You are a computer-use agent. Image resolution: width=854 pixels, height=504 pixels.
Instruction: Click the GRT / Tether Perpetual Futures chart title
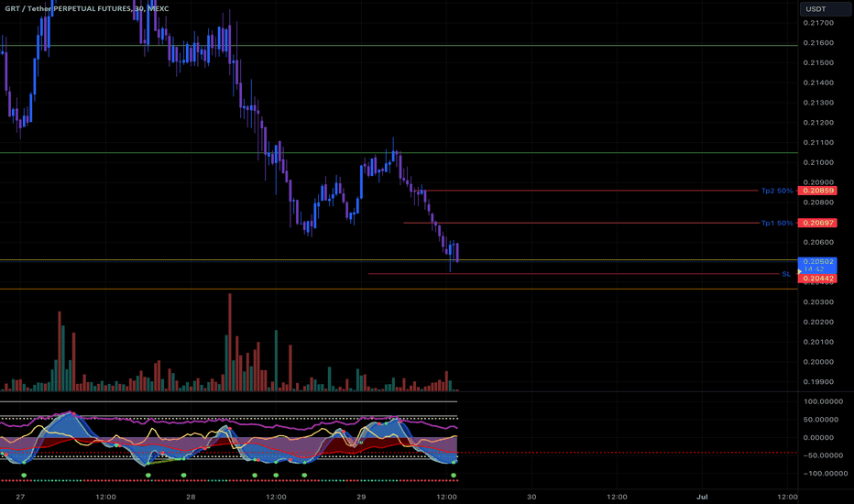coord(87,9)
